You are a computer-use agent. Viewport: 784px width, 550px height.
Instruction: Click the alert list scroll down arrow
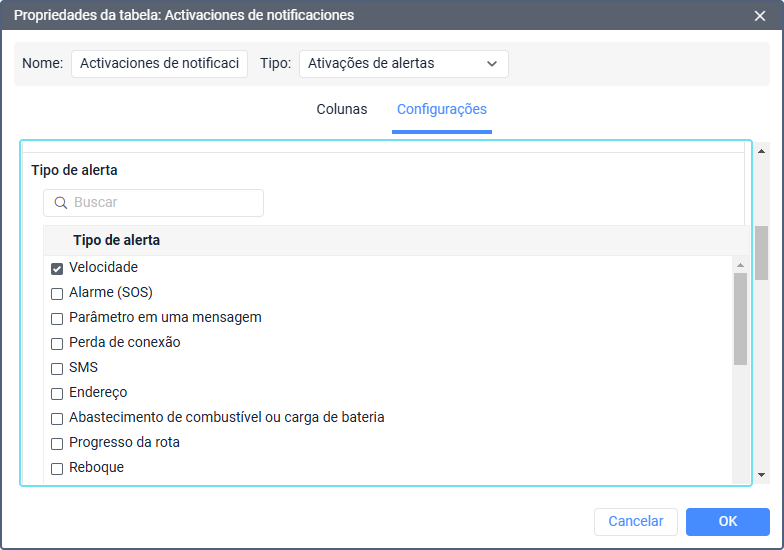tap(740, 475)
